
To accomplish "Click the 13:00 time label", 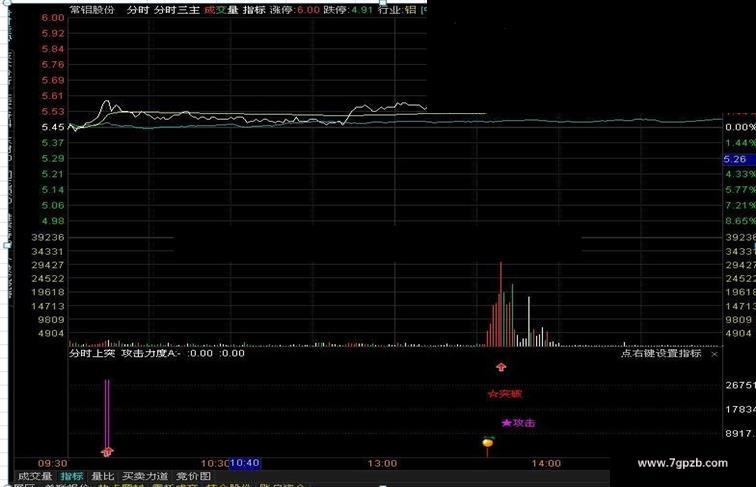I will pos(382,463).
